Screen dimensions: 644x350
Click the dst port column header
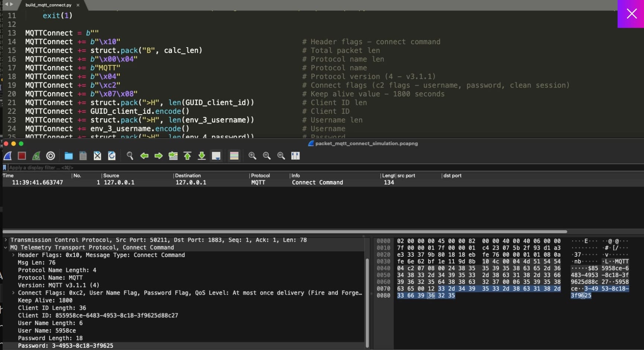click(x=452, y=176)
